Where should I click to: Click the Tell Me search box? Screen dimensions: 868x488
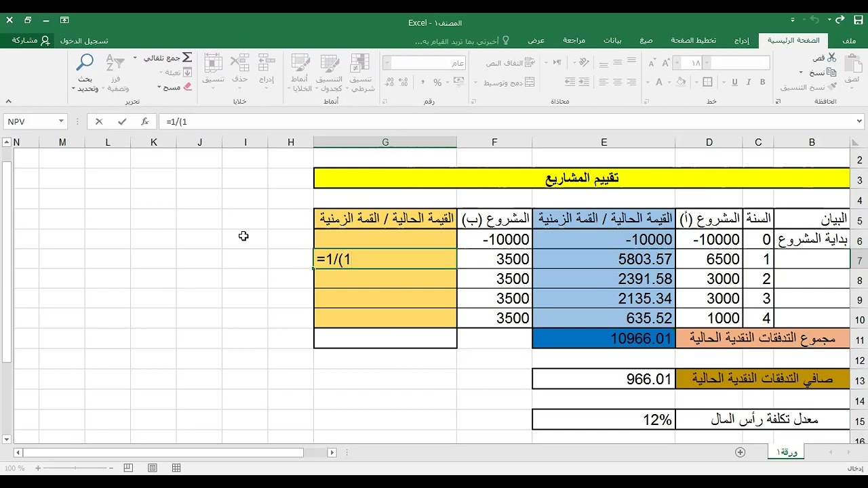(x=462, y=41)
